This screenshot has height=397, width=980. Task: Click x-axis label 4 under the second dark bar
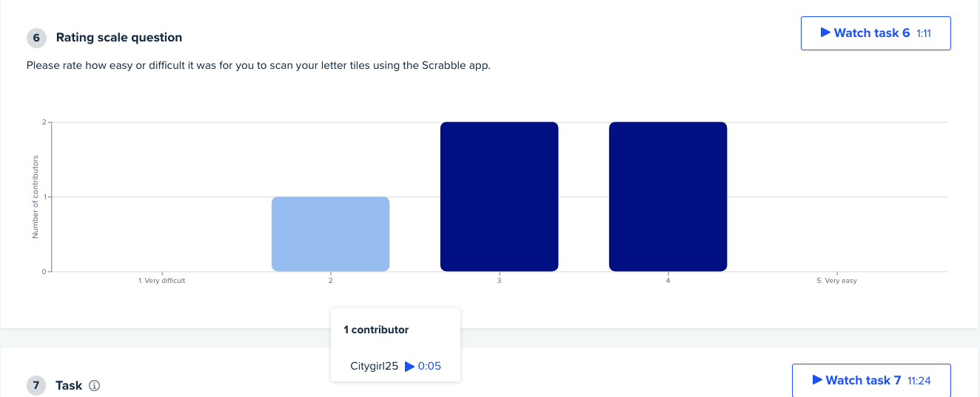pos(668,281)
